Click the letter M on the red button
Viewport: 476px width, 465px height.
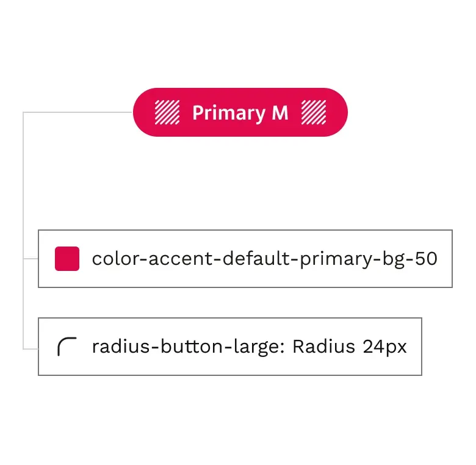tap(280, 113)
